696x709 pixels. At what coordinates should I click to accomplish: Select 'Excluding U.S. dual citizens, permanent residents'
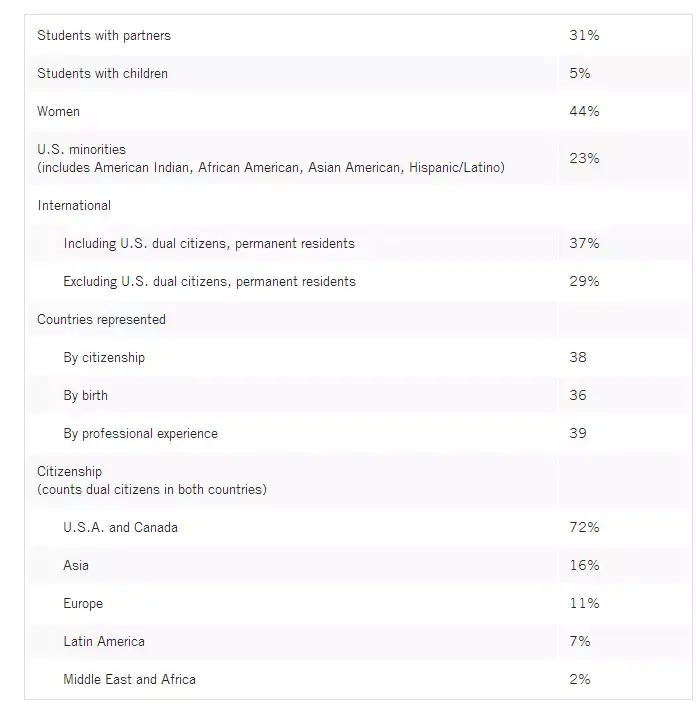tap(209, 282)
